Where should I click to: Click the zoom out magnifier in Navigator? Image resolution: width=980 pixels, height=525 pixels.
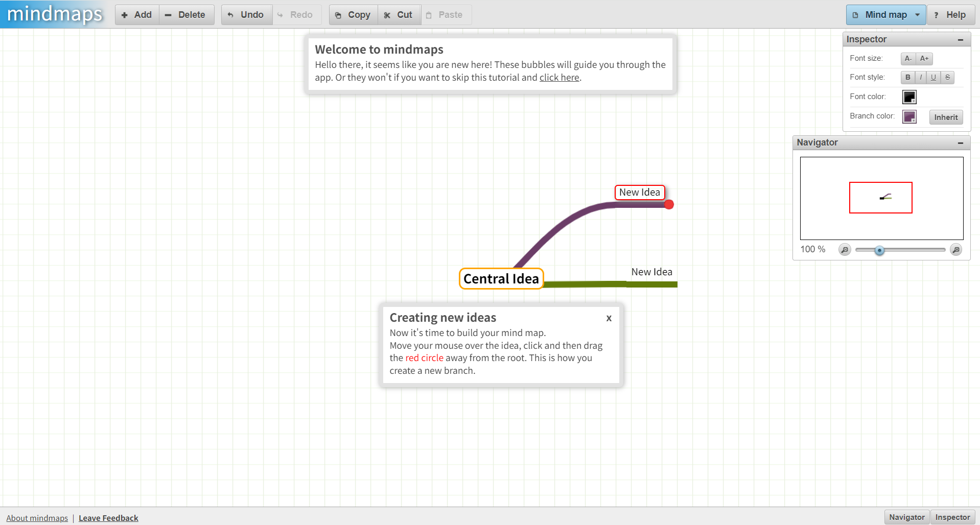click(x=844, y=250)
